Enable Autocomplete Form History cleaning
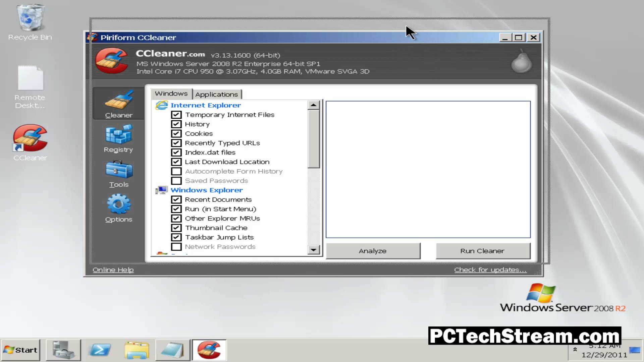 click(x=176, y=171)
